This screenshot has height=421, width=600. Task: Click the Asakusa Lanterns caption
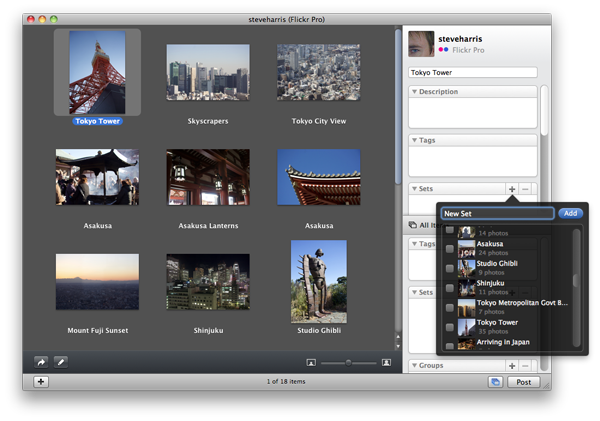tap(208, 226)
